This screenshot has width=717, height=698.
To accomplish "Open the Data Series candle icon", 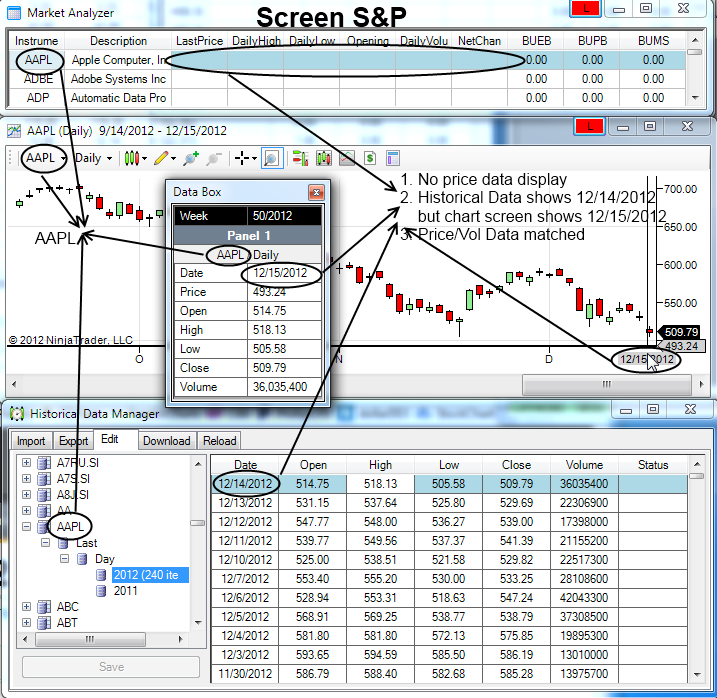I will [x=324, y=158].
